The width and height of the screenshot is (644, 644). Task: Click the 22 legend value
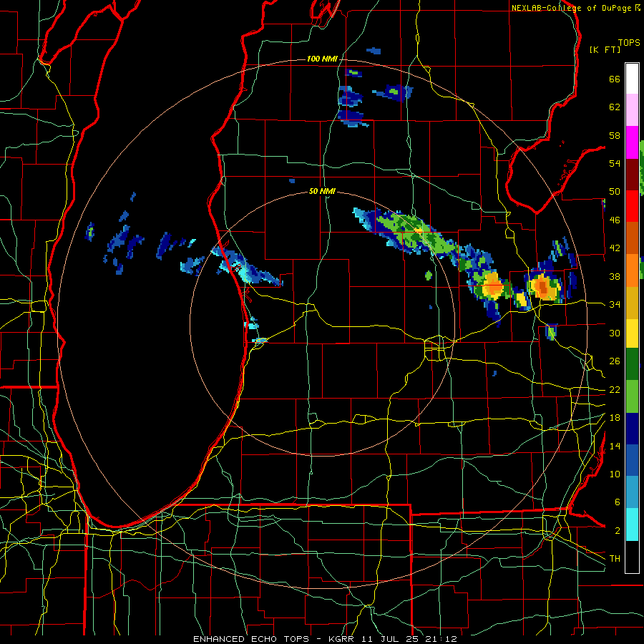tap(615, 389)
